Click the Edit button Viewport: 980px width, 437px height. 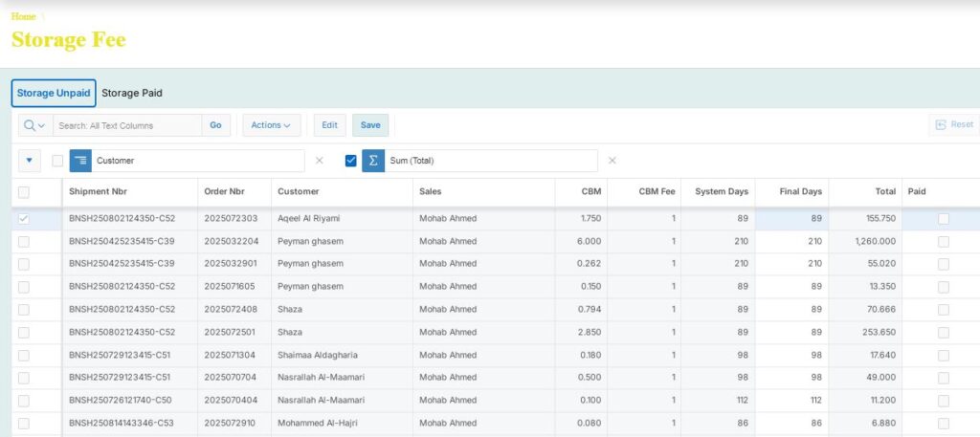point(329,125)
